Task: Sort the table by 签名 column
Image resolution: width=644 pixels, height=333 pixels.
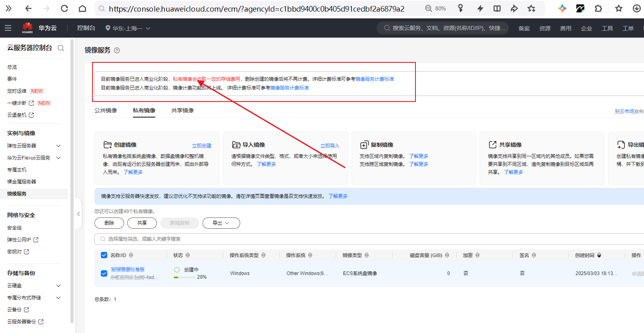Action: click(534, 255)
